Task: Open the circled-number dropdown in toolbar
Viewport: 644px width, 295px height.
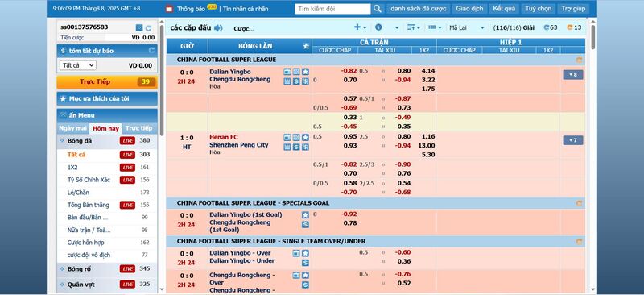Action: pyautogui.click(x=386, y=27)
